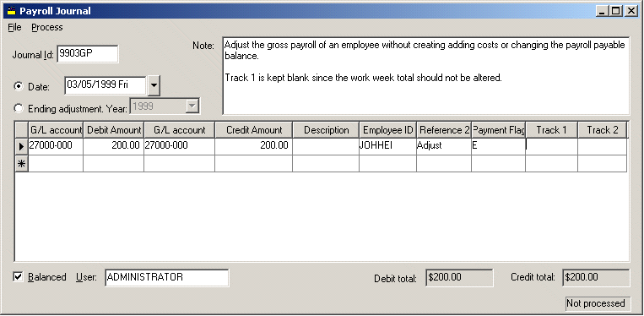The height and width of the screenshot is (316, 644).
Task: Open the Date dropdown arrow
Action: [x=154, y=86]
